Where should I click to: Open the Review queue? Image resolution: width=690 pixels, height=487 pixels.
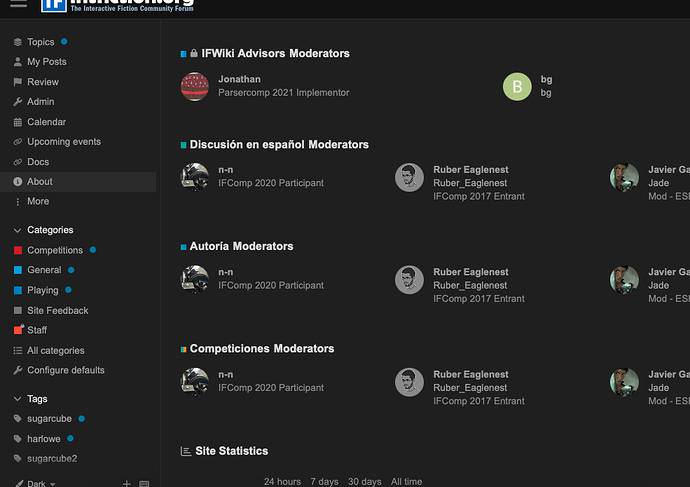(x=43, y=82)
